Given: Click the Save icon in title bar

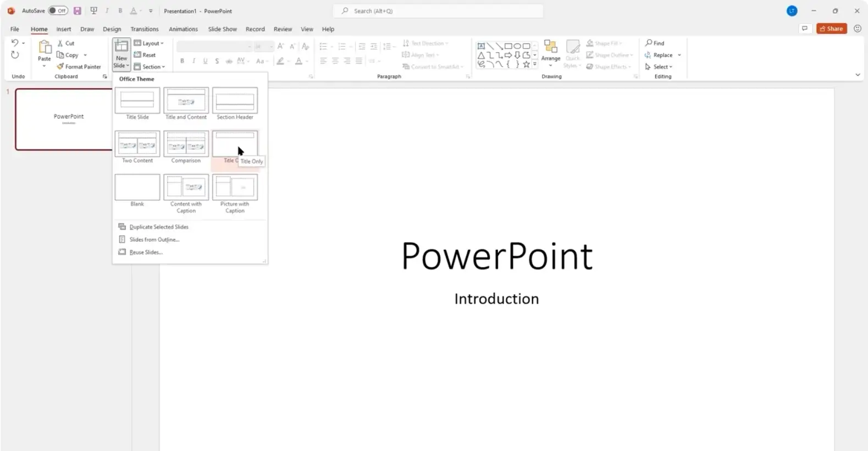Looking at the screenshot, I should click(x=78, y=11).
